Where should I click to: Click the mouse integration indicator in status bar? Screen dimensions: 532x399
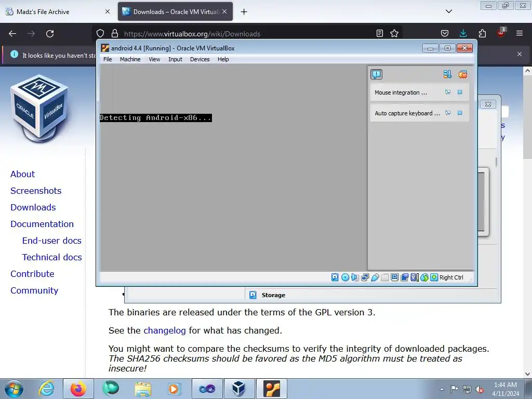[424, 277]
